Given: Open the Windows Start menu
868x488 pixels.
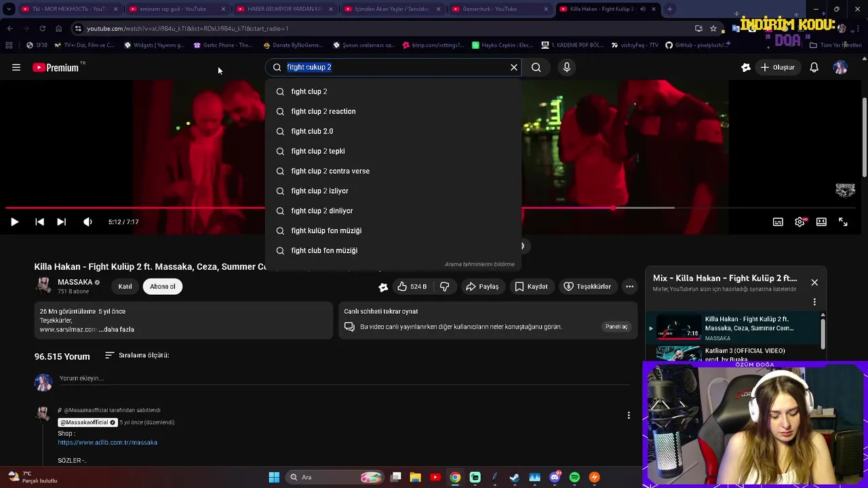Looking at the screenshot, I should point(274,477).
